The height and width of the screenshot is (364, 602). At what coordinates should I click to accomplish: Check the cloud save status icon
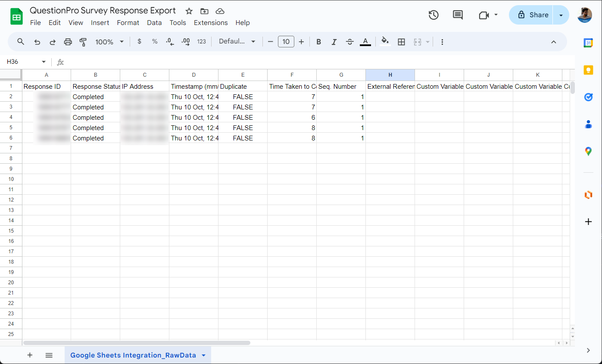click(x=220, y=11)
